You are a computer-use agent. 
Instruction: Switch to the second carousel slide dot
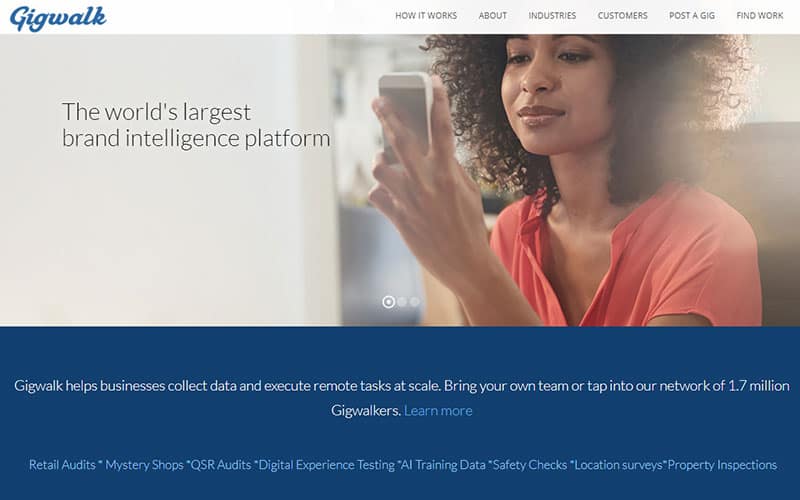(x=402, y=302)
